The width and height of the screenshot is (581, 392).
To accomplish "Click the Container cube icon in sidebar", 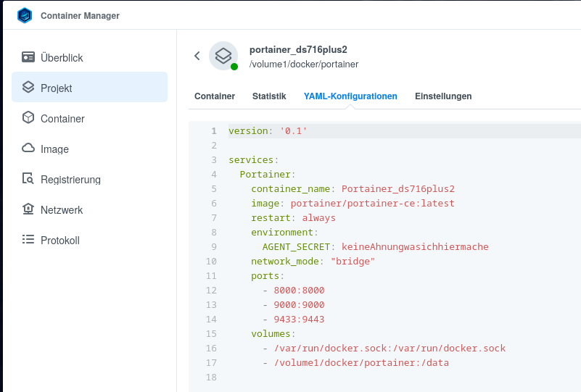I will pos(28,117).
